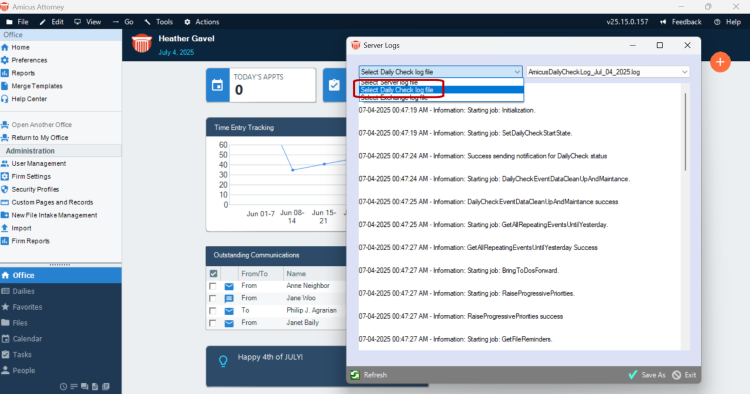Open the Help menu button
The image size is (750, 394).
pyautogui.click(x=728, y=22)
